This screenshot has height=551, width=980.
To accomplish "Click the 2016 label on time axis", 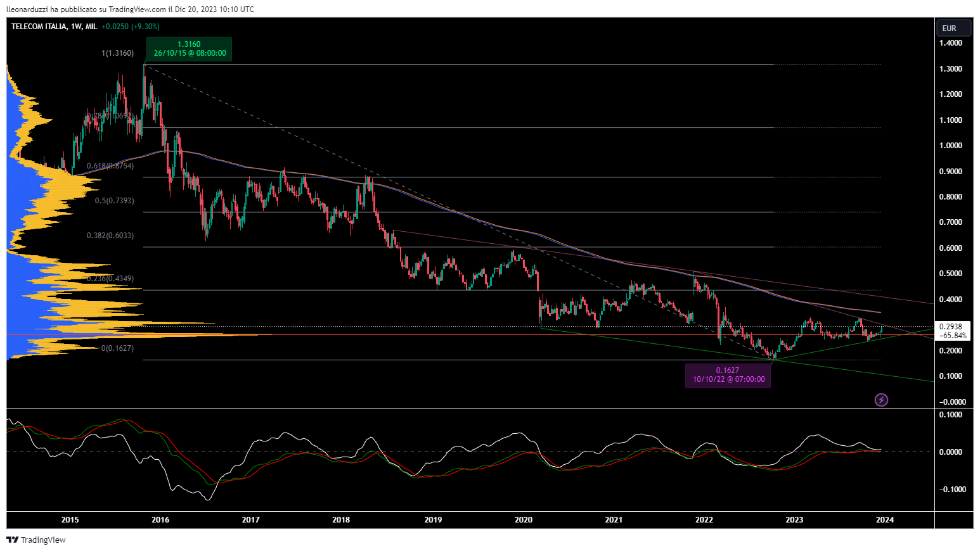I will pos(160,520).
